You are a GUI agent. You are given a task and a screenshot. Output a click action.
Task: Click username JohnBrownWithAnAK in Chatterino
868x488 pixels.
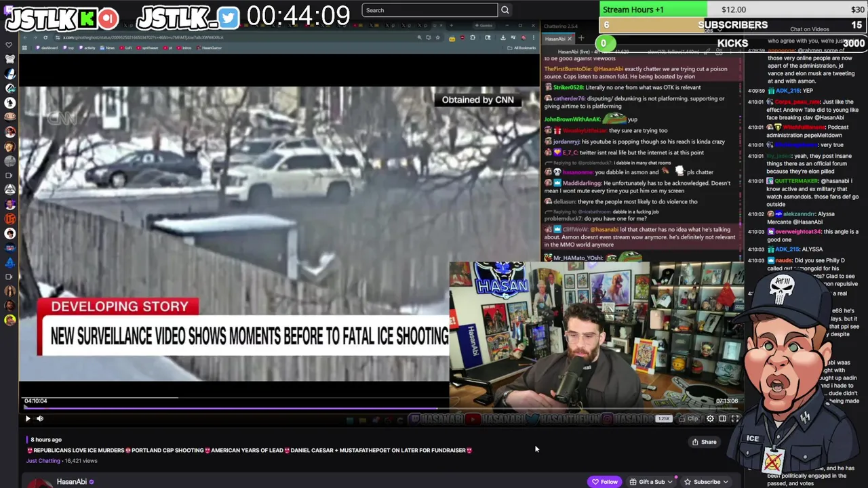[x=572, y=119]
